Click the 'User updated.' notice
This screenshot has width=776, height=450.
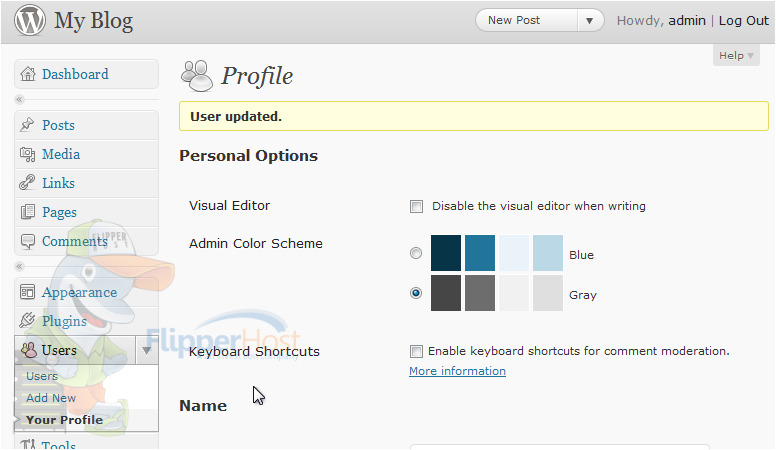click(x=474, y=116)
